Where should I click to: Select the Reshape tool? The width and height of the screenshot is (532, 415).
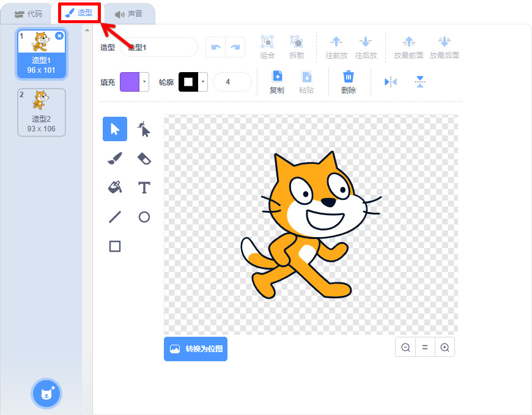(144, 129)
